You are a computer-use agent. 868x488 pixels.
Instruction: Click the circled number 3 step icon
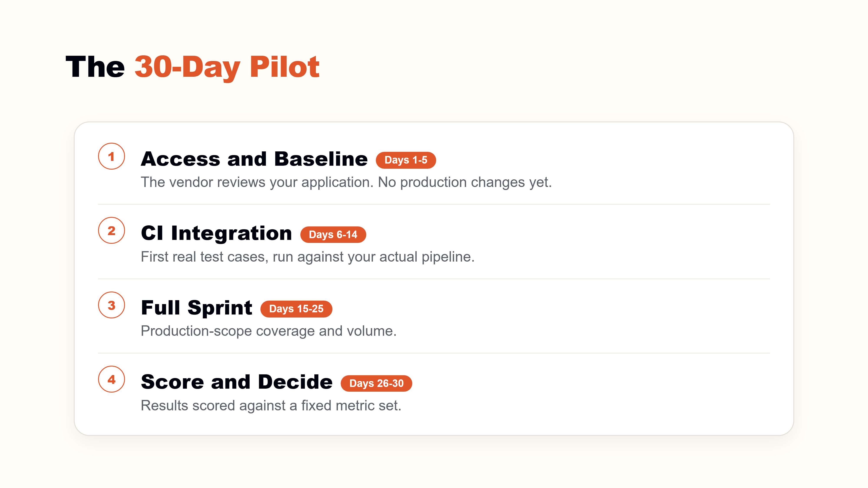(112, 305)
